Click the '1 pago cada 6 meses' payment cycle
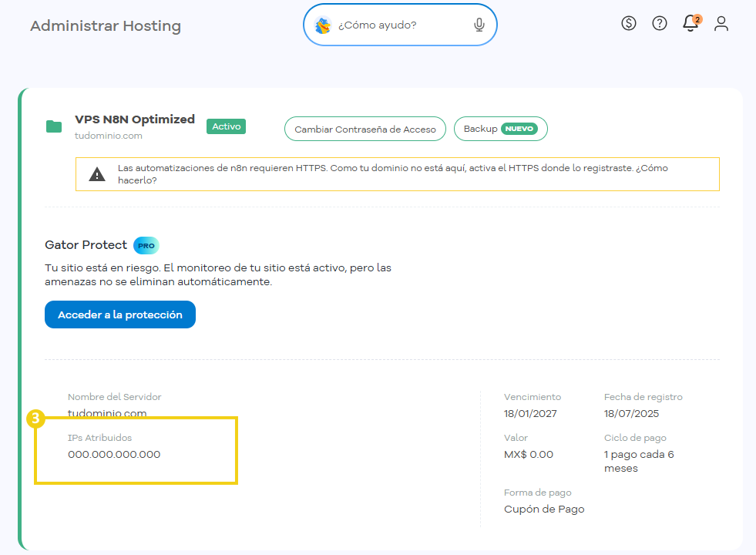This screenshot has height=555, width=756. (639, 462)
